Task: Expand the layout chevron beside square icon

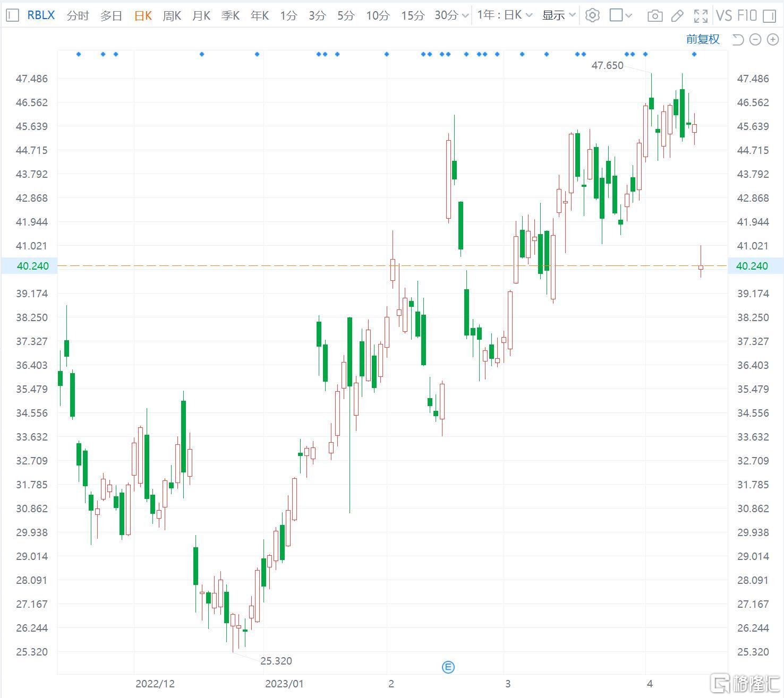Action: [629, 16]
